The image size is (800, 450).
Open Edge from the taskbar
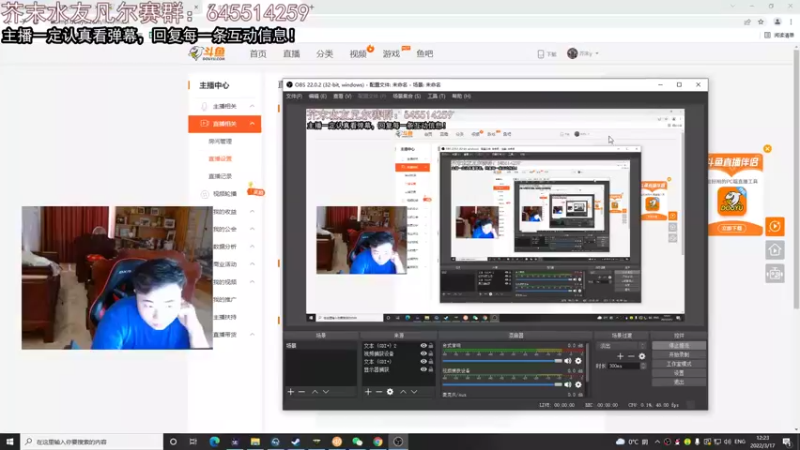coord(214,441)
